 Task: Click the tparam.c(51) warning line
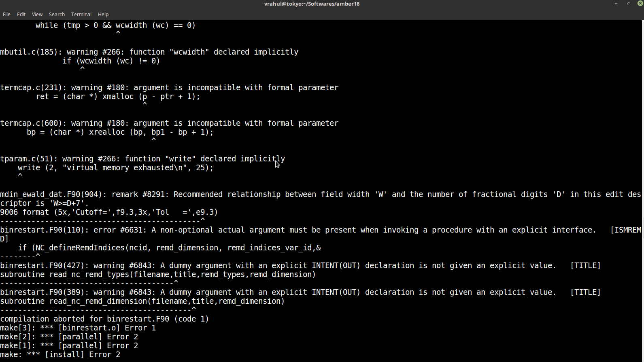(x=142, y=159)
